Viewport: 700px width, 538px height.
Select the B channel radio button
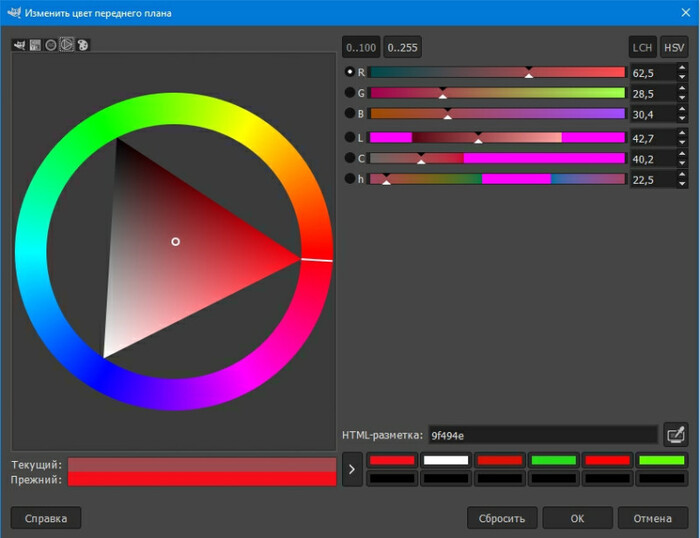[350, 113]
